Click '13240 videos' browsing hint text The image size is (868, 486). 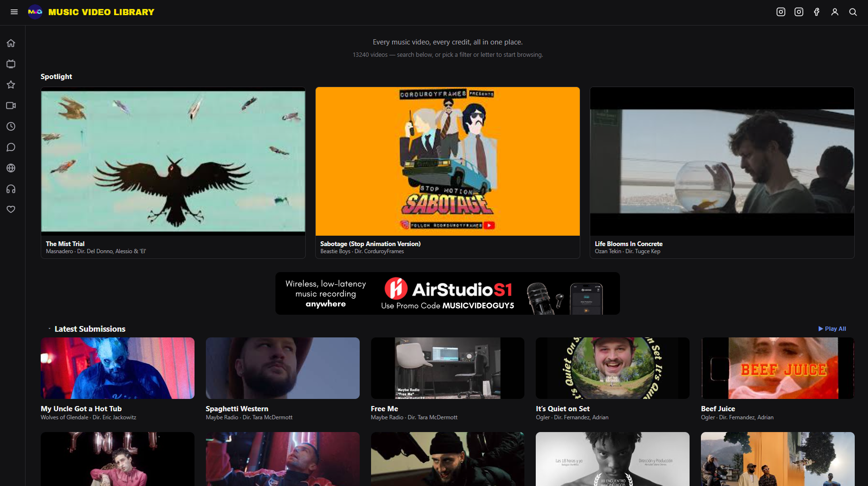coord(448,55)
